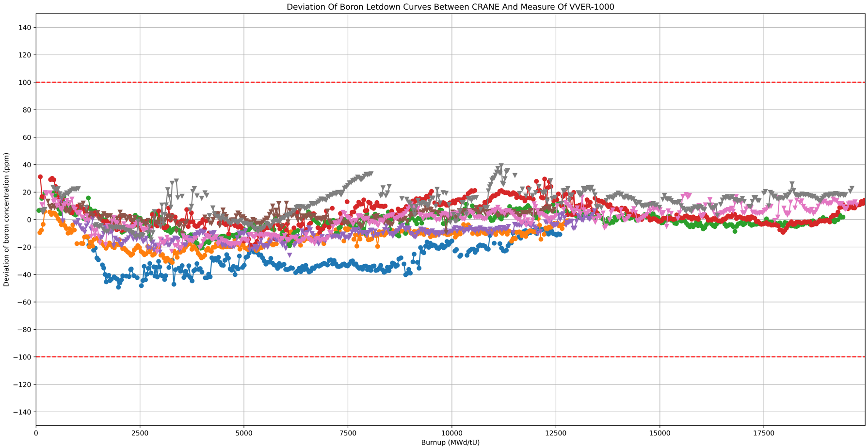Click the first red data point near 31 ppm
Screen dimensions: 868x448
point(40,177)
